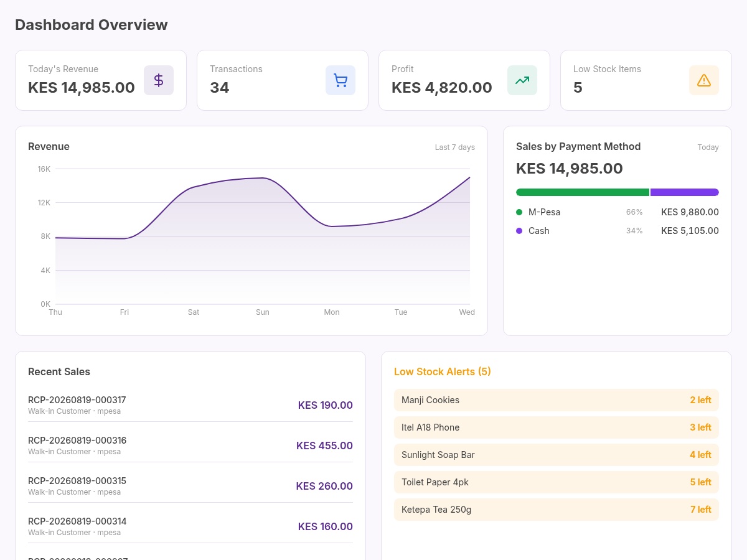The image size is (747, 560).
Task: Select the Sunlight Soap Bar stock alert
Action: click(557, 455)
